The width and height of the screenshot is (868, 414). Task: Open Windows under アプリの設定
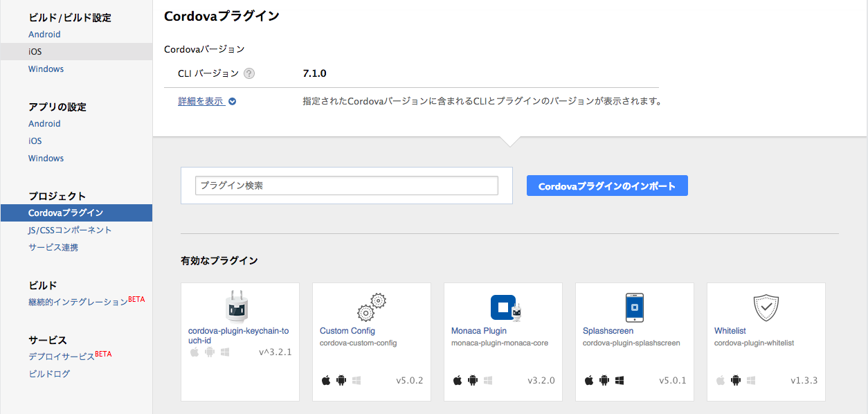coord(46,158)
